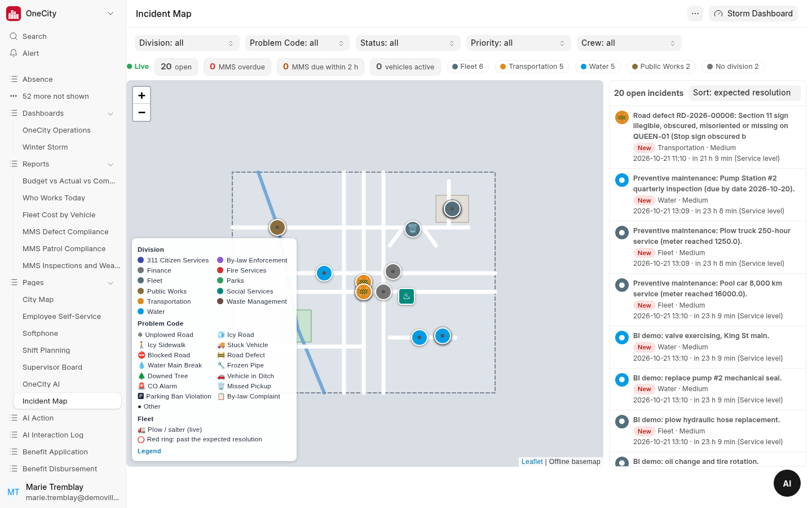Toggle the Legend panel link
This screenshot has height=508, width=812.
(149, 451)
